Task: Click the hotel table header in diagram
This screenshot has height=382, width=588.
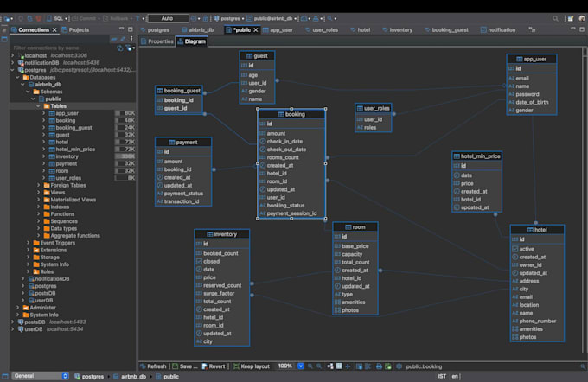Action: (x=537, y=230)
